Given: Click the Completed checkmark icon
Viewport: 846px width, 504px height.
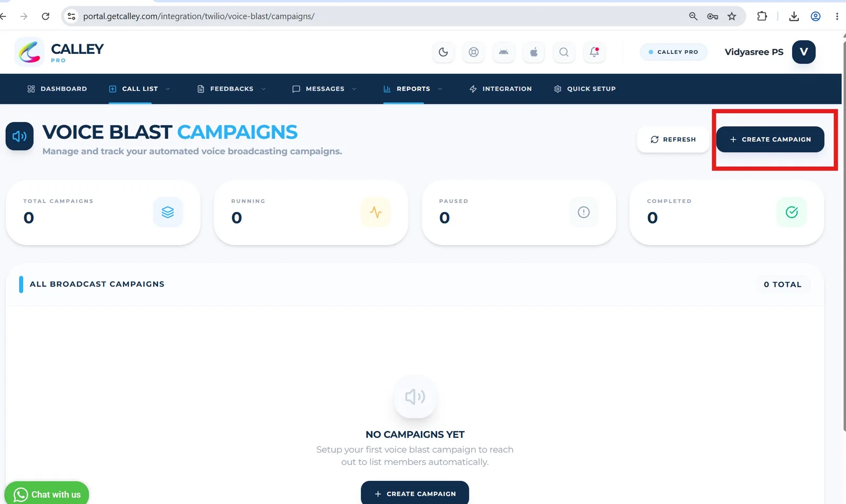Looking at the screenshot, I should tap(792, 212).
